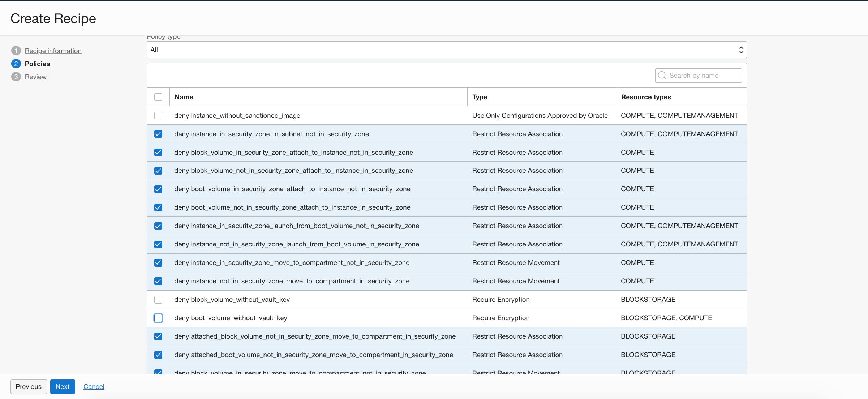Click step 2 Policies circle icon

coord(16,64)
